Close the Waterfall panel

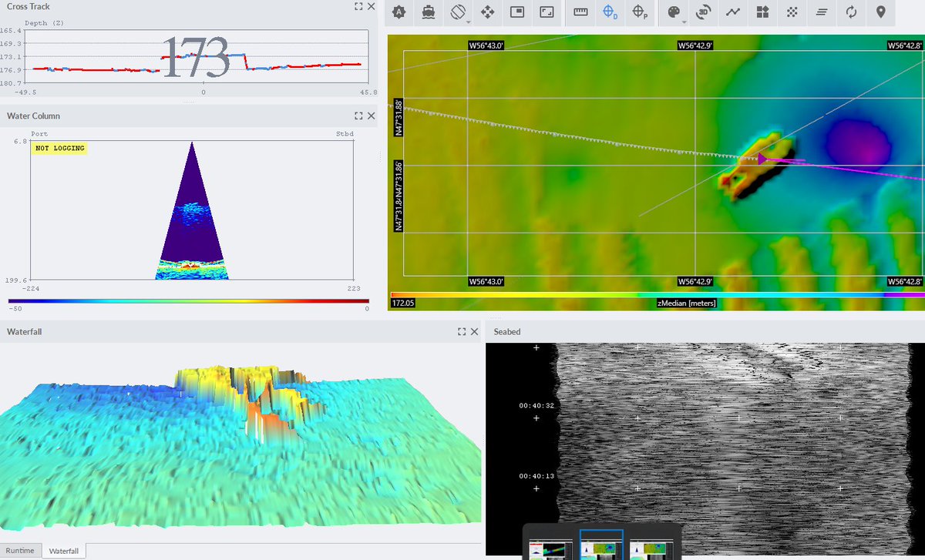(474, 331)
